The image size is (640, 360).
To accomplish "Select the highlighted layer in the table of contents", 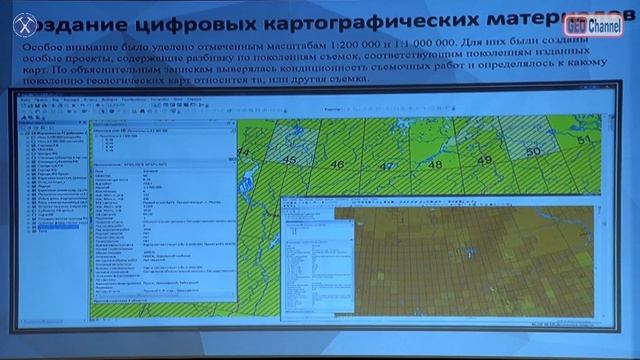I will [58, 227].
